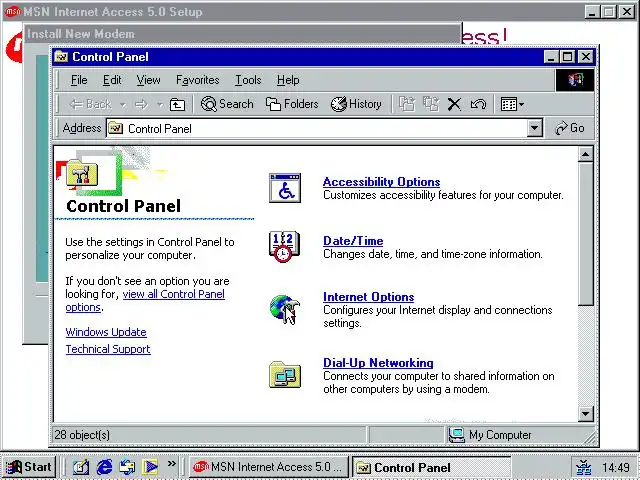This screenshot has width=640, height=480.
Task: Click the Delete X toolbar icon
Action: click(454, 104)
